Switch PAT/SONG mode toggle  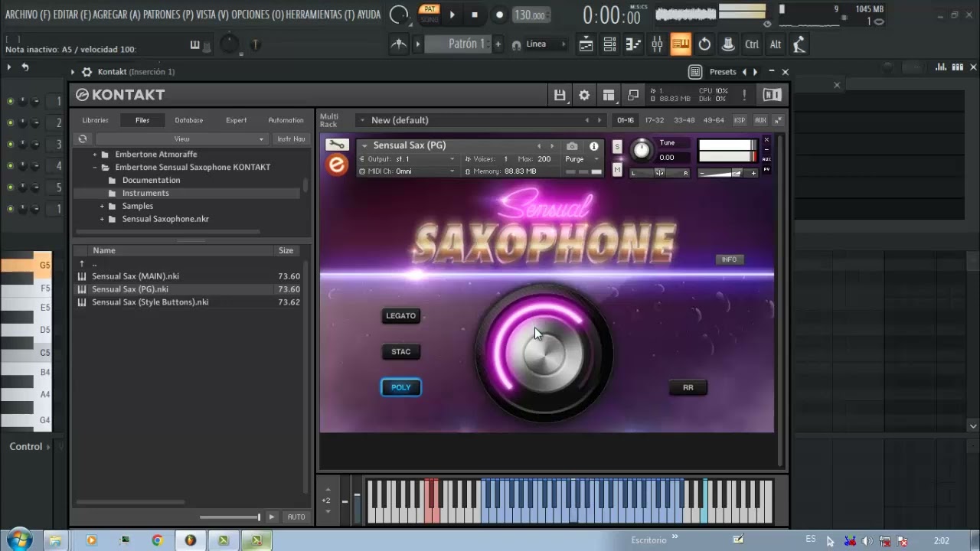click(430, 14)
